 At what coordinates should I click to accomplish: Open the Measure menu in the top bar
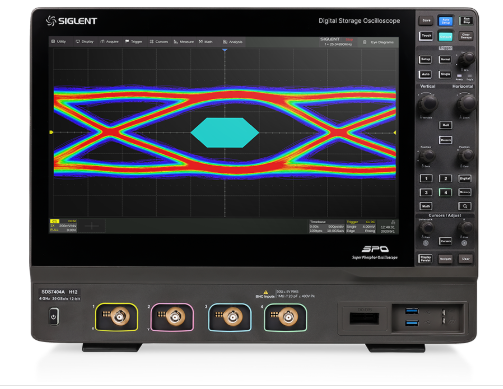pyautogui.click(x=184, y=42)
